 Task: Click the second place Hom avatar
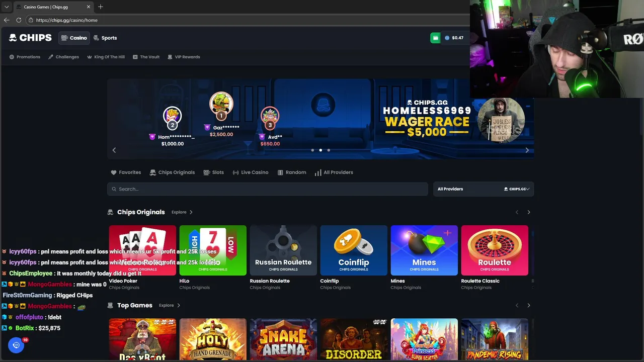point(172,117)
